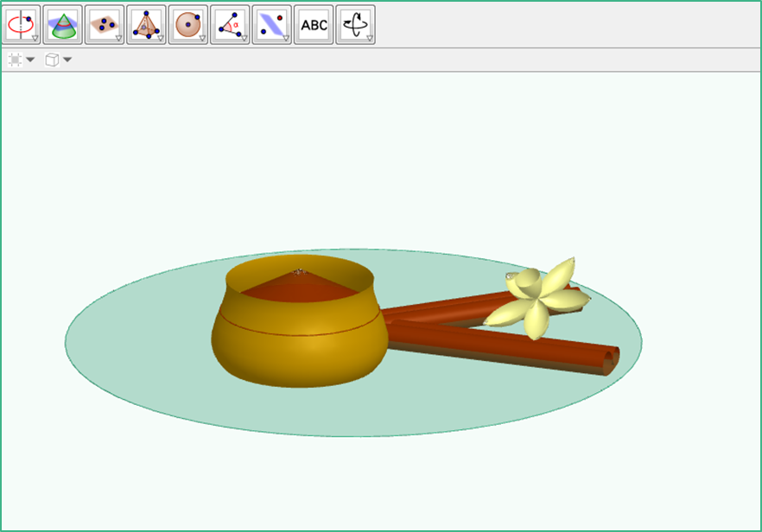Select the yellow flower object in the 3D view

click(x=537, y=297)
